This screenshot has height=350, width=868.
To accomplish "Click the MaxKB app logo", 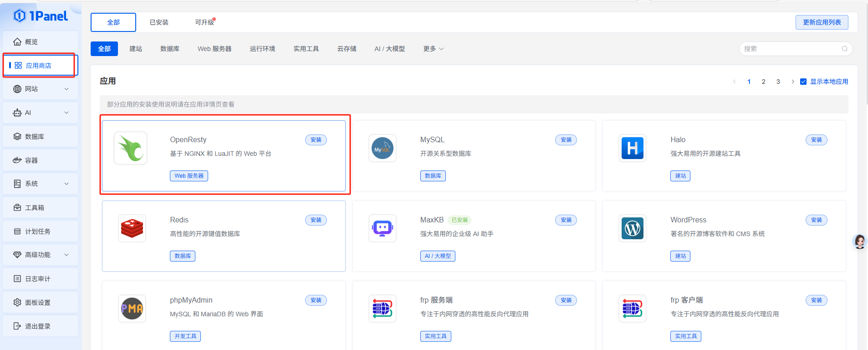I will pyautogui.click(x=383, y=228).
